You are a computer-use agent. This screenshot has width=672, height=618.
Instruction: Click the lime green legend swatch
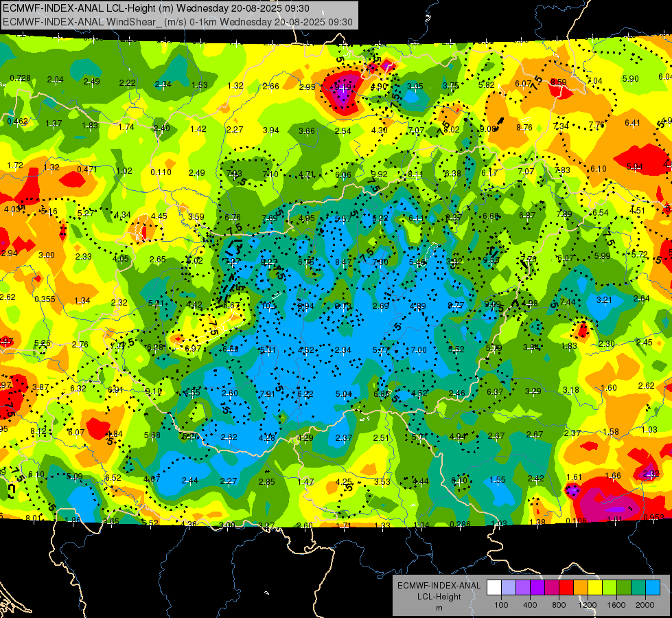pyautogui.click(x=609, y=587)
